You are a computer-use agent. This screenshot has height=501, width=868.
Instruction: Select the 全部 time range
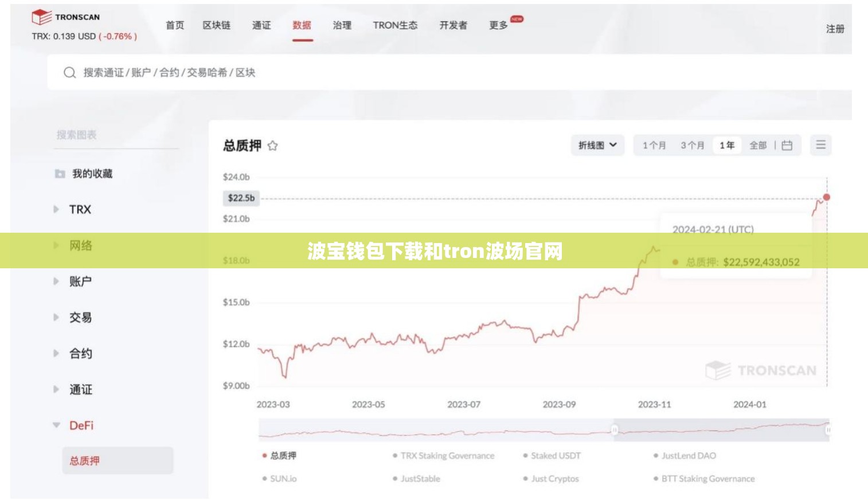[x=758, y=146]
